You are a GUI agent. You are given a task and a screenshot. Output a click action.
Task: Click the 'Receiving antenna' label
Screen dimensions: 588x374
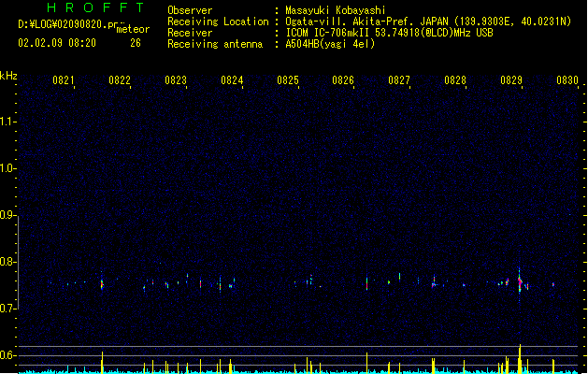tap(215, 44)
